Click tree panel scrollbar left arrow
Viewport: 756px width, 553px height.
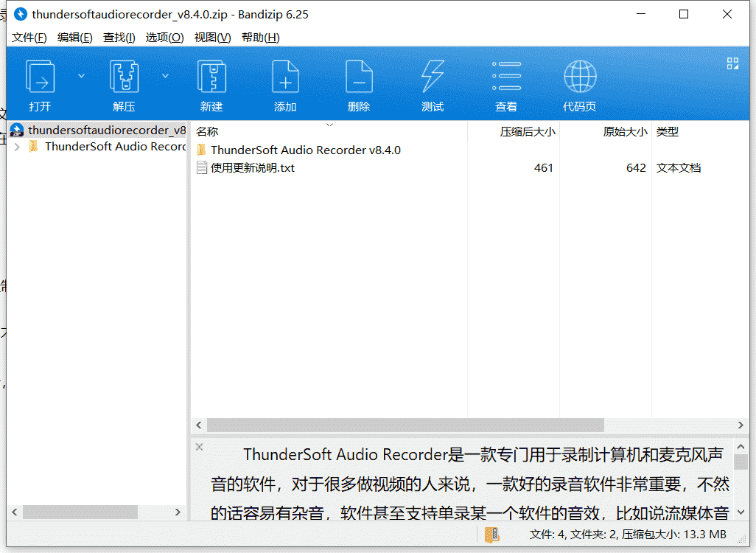coord(15,512)
